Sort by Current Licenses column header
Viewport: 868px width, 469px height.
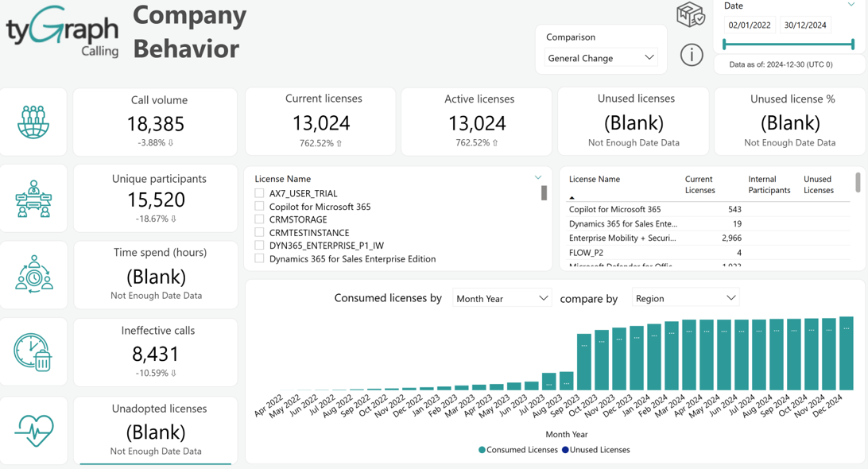[x=699, y=184]
